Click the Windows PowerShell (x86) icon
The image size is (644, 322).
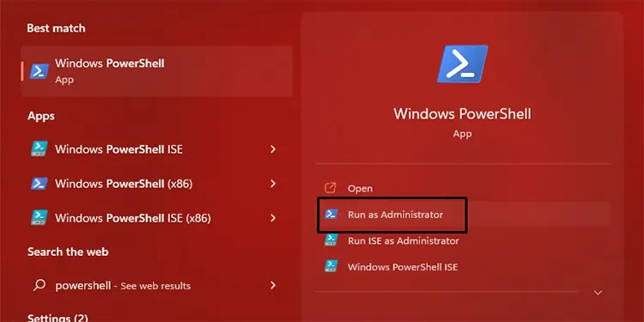[39, 184]
